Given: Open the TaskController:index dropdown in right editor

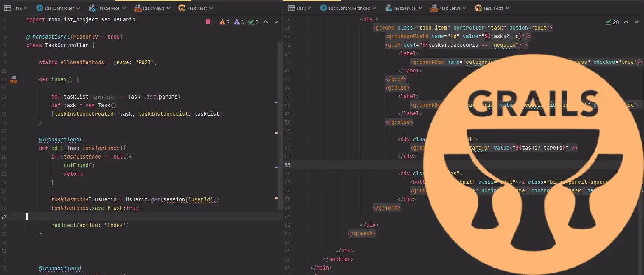Looking at the screenshot, I should [x=374, y=8].
